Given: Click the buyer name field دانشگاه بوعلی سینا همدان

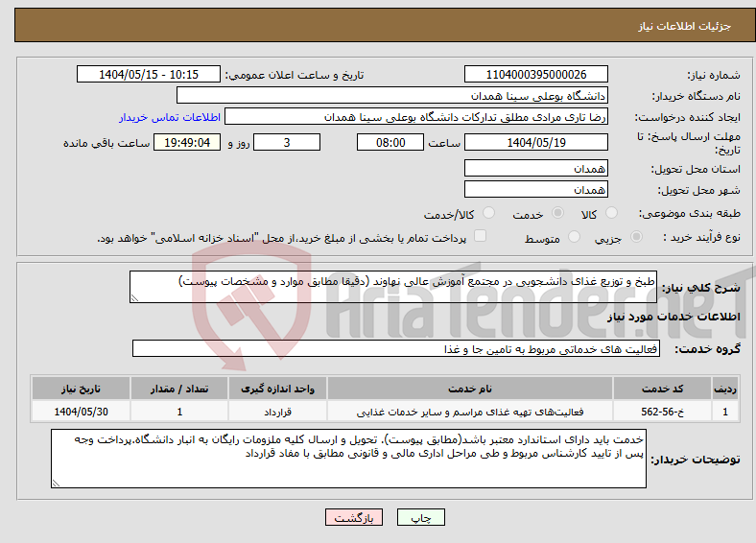Looking at the screenshot, I should 392,96.
